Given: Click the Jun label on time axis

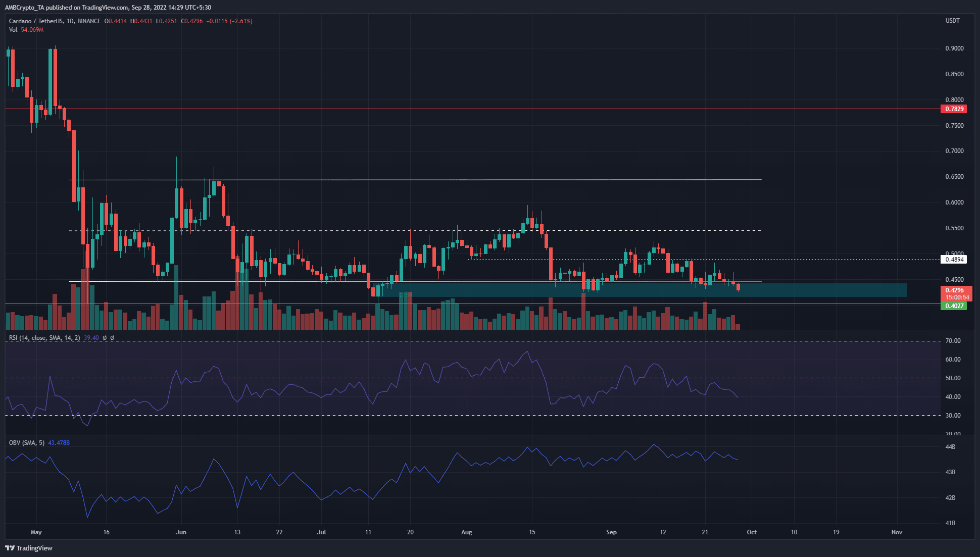Looking at the screenshot, I should [x=181, y=532].
